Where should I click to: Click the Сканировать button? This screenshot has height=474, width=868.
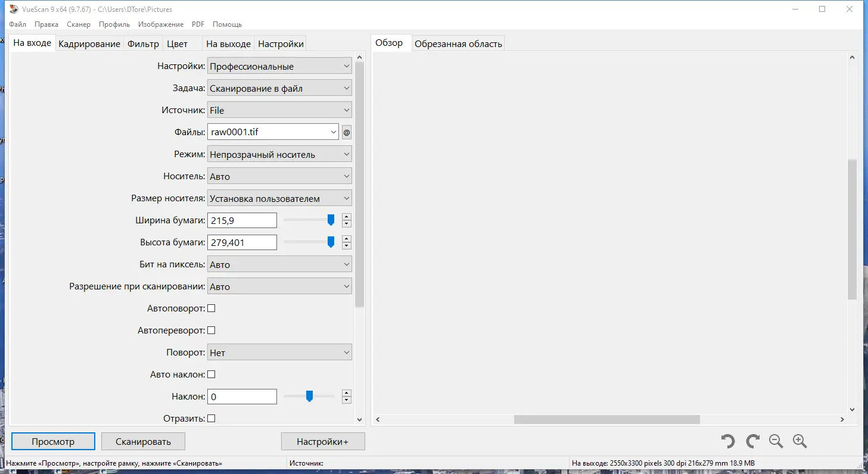click(143, 441)
